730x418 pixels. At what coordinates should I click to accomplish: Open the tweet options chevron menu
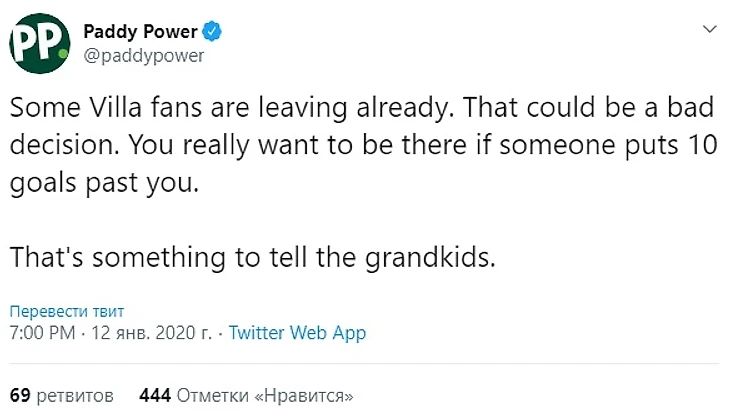[x=709, y=30]
